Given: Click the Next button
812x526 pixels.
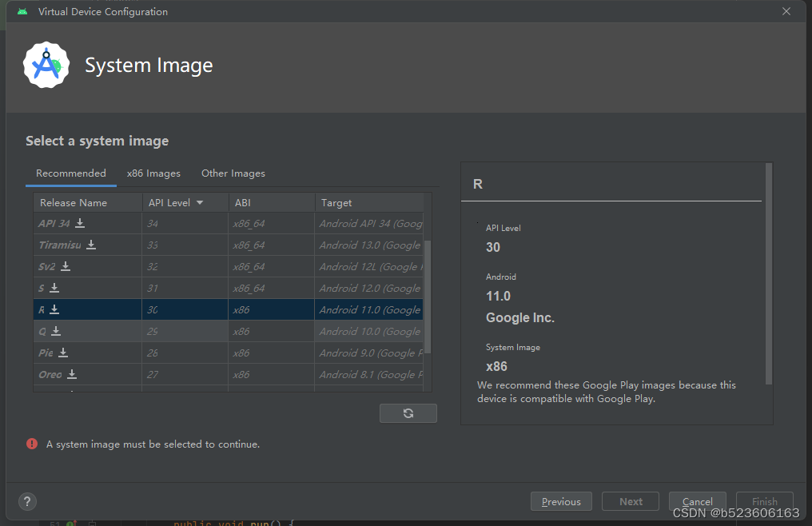Looking at the screenshot, I should click(x=631, y=502).
